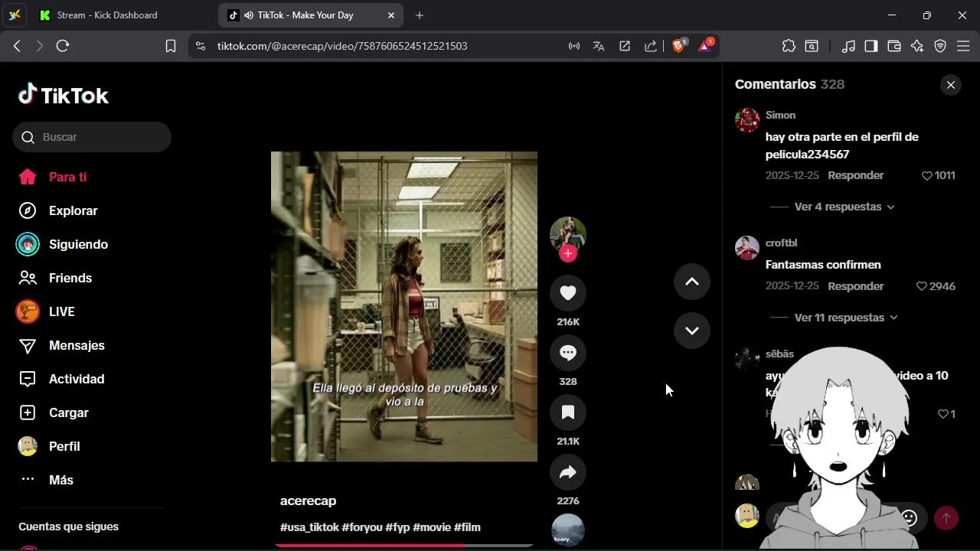The width and height of the screenshot is (980, 551).
Task: Go to next video with down arrow
Action: (x=692, y=331)
